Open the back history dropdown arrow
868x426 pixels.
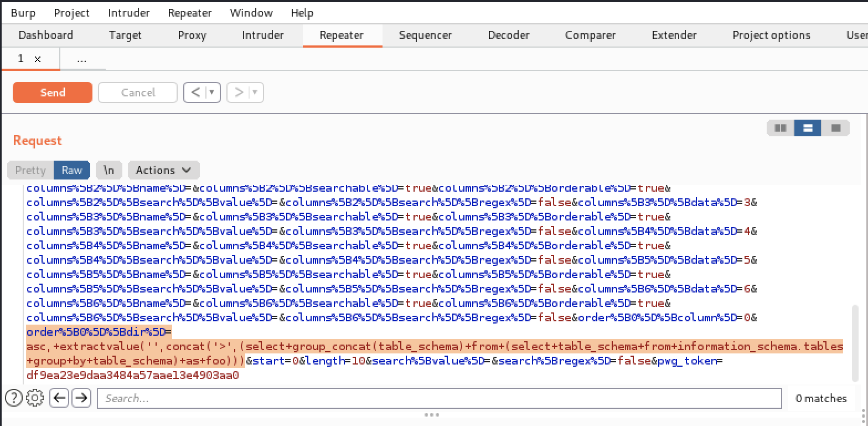click(x=213, y=93)
